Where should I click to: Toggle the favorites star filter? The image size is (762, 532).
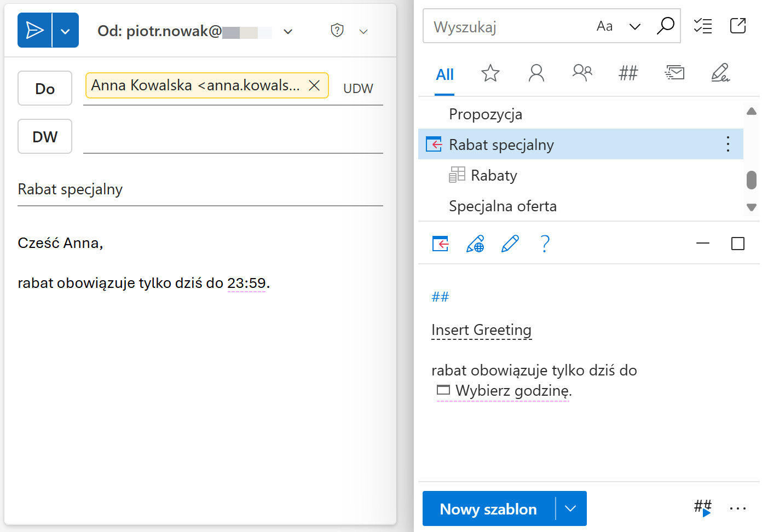pyautogui.click(x=490, y=73)
